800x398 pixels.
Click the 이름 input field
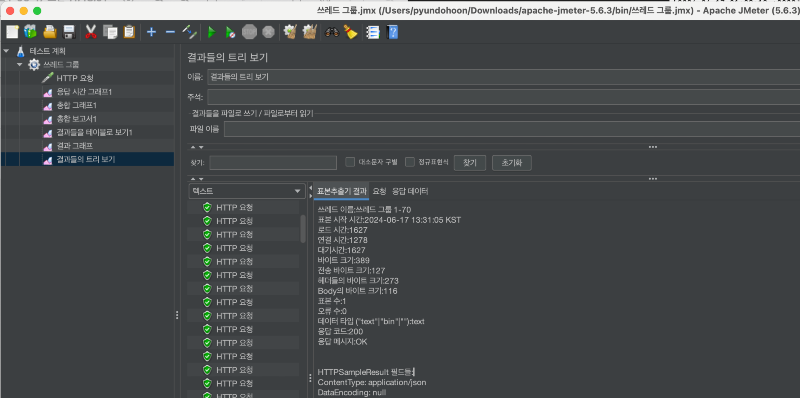(x=504, y=77)
